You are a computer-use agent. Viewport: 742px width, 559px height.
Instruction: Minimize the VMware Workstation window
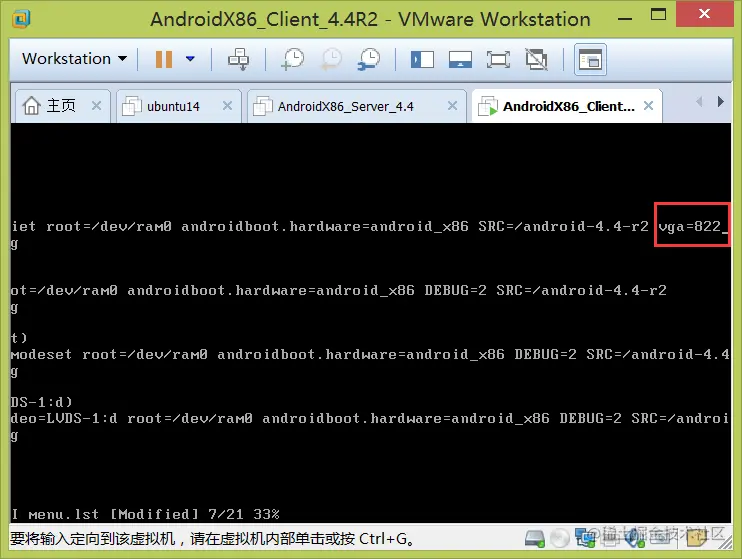625,19
